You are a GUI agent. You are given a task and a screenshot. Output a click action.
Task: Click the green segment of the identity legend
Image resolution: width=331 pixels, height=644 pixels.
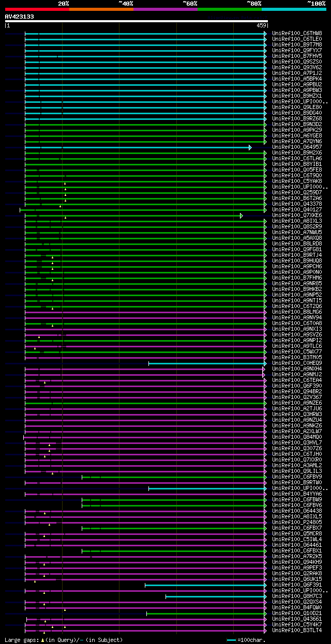click(x=229, y=9)
